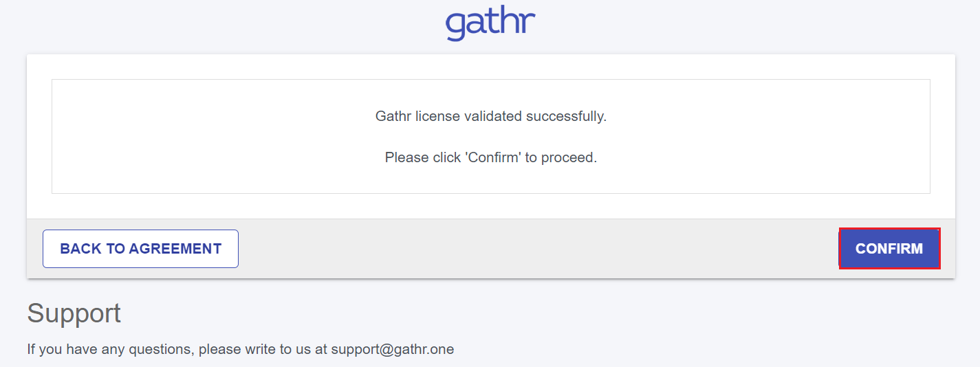Go back via BACK TO AGREEMENT button

coord(140,249)
